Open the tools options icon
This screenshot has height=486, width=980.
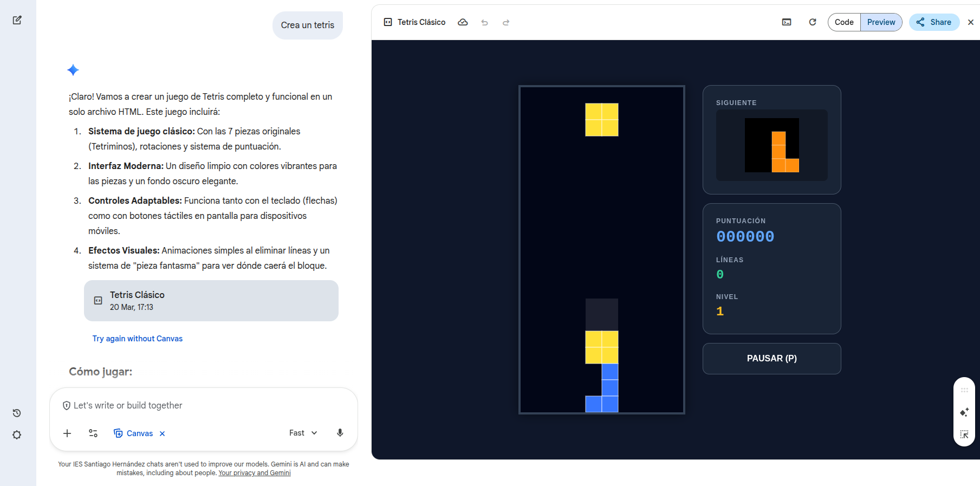(93, 433)
